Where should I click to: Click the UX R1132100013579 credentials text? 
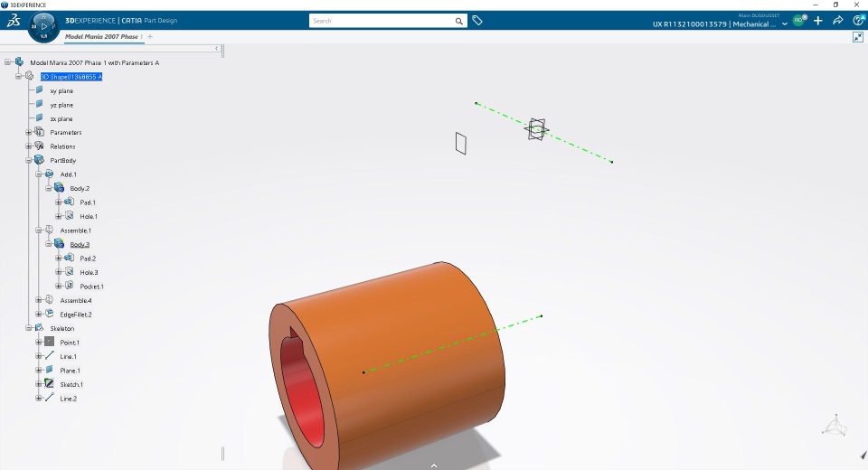[714, 24]
